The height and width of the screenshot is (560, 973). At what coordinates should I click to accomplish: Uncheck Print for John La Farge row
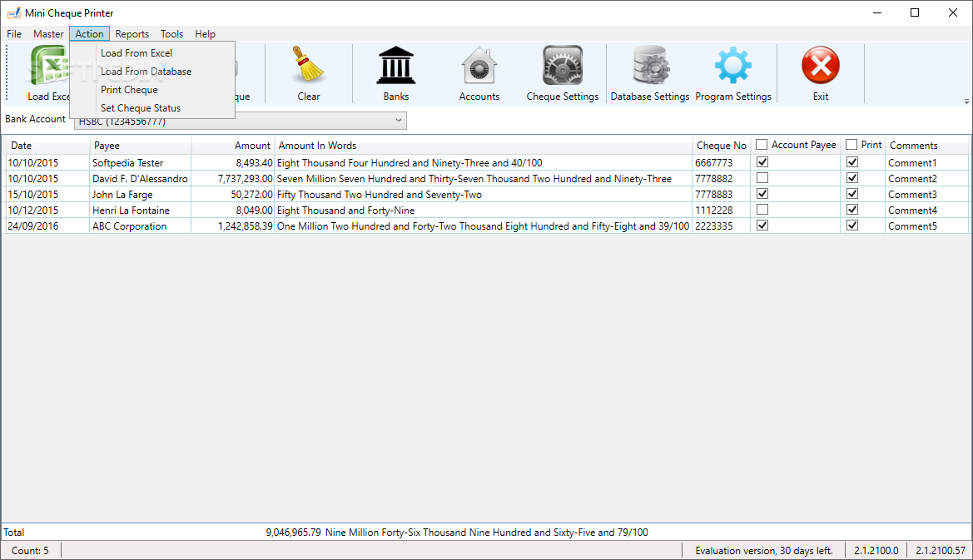pyautogui.click(x=852, y=194)
